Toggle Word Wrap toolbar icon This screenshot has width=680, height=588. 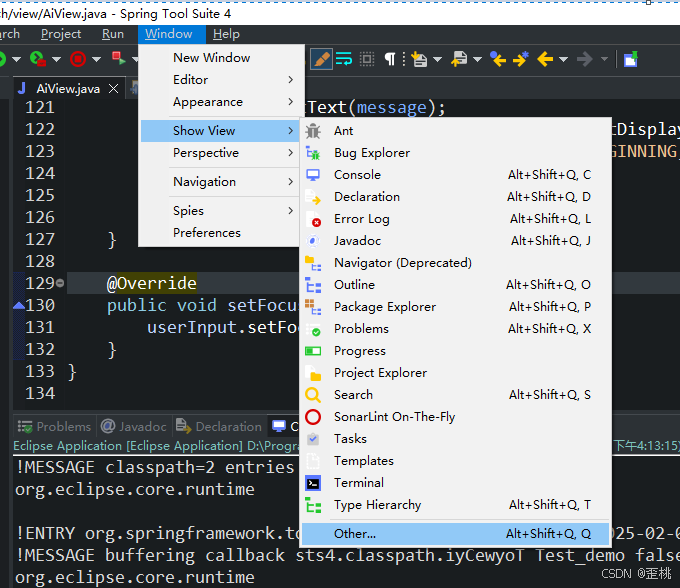coord(344,59)
